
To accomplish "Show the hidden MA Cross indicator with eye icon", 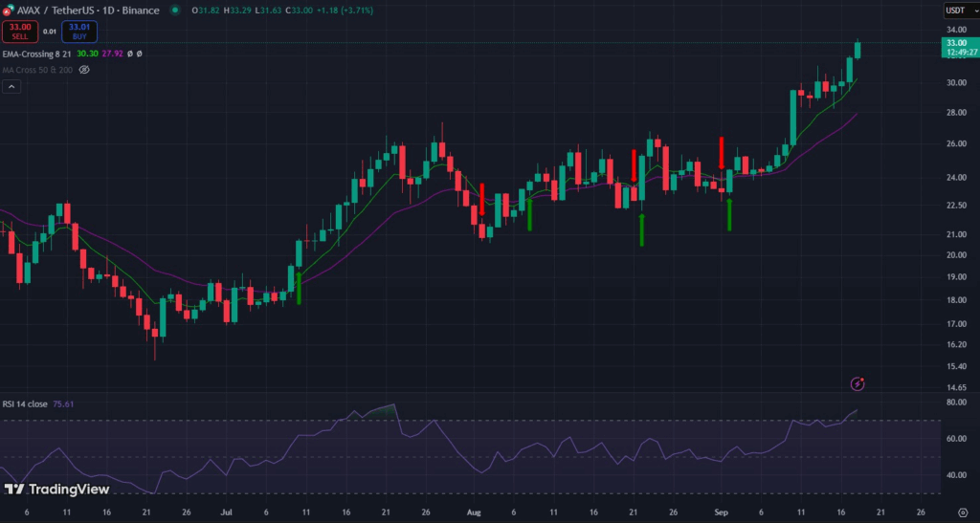I will 84,70.
